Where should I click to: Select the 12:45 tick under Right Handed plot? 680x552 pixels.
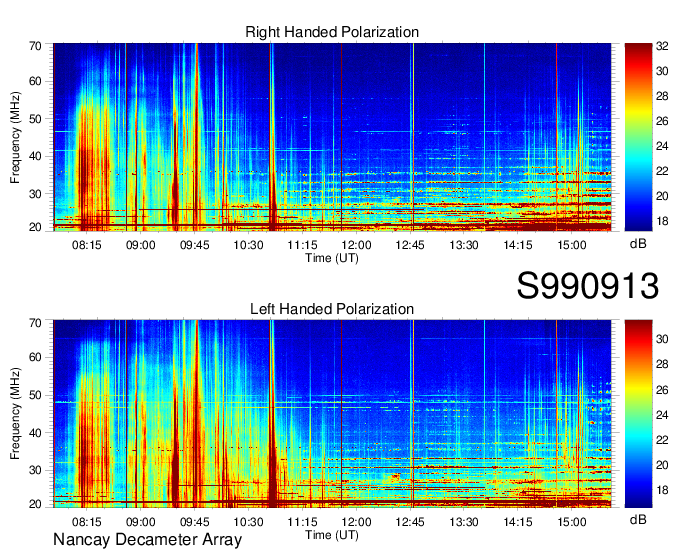(x=410, y=245)
